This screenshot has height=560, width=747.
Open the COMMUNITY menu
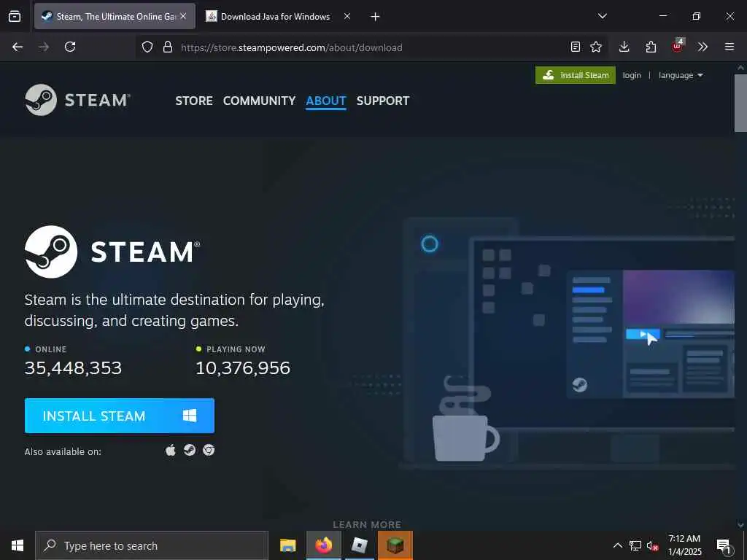(259, 101)
